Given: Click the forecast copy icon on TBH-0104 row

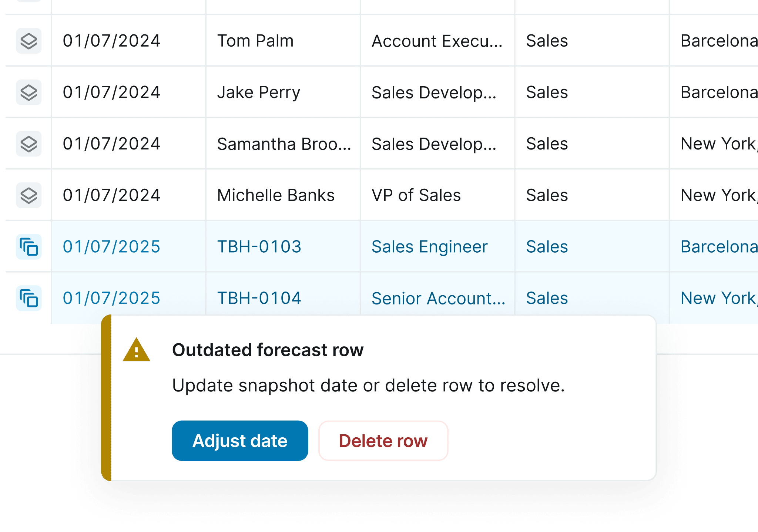Looking at the screenshot, I should pos(29,298).
